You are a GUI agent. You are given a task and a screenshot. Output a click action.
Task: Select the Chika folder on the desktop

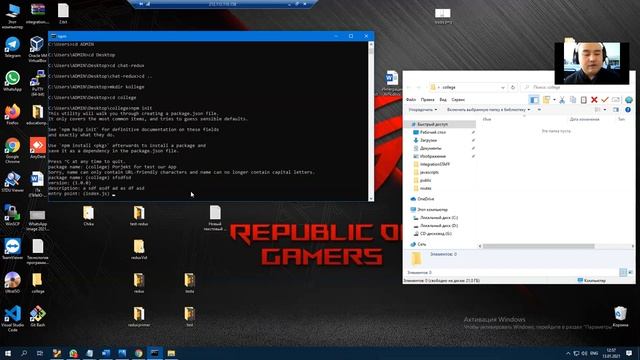pyautogui.click(x=89, y=215)
